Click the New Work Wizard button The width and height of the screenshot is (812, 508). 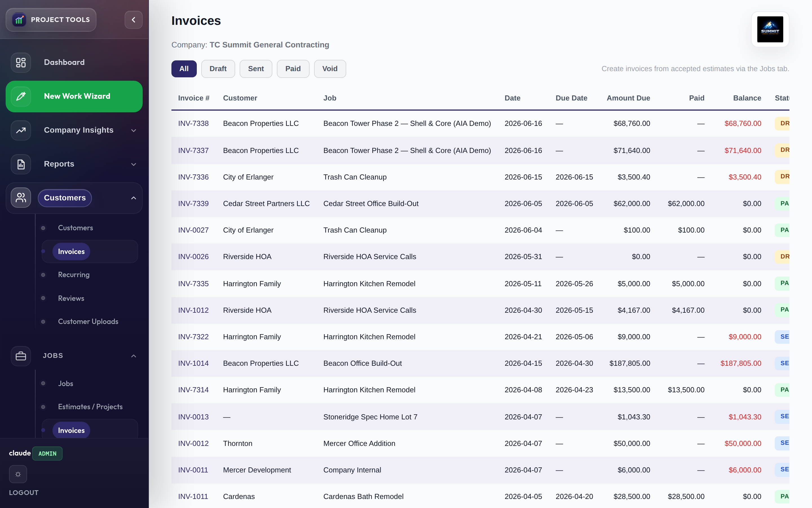pos(74,97)
